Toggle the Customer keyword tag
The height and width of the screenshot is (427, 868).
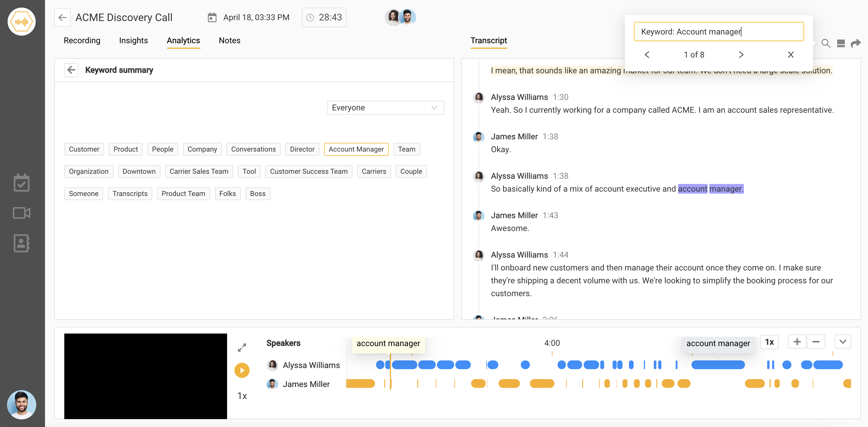point(84,149)
